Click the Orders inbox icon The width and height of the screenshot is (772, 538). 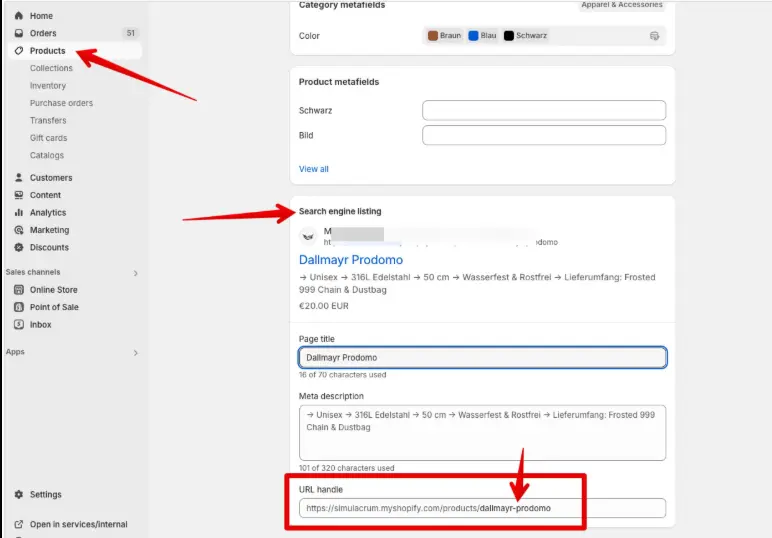pyautogui.click(x=19, y=33)
